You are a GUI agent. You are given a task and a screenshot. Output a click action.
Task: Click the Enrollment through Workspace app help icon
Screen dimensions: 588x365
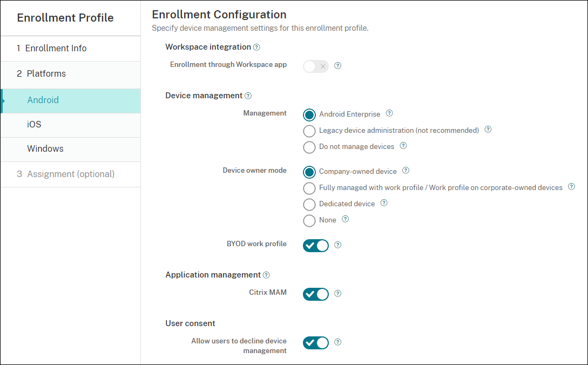pyautogui.click(x=337, y=66)
